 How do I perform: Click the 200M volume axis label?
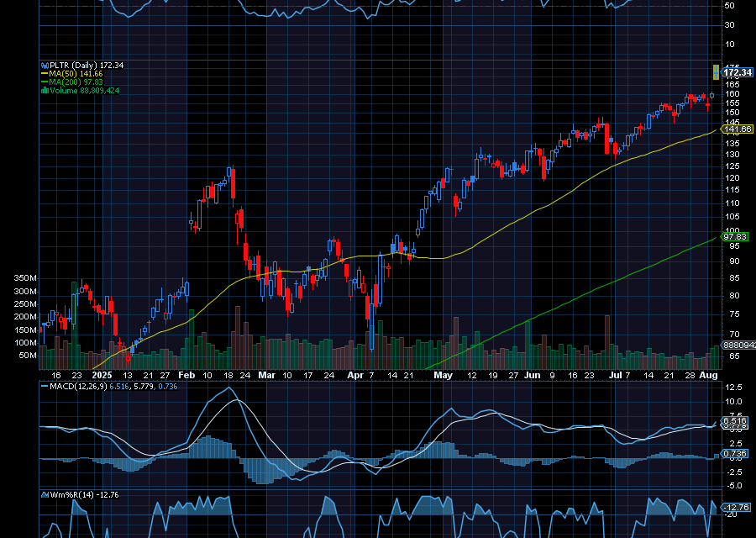[x=25, y=317]
